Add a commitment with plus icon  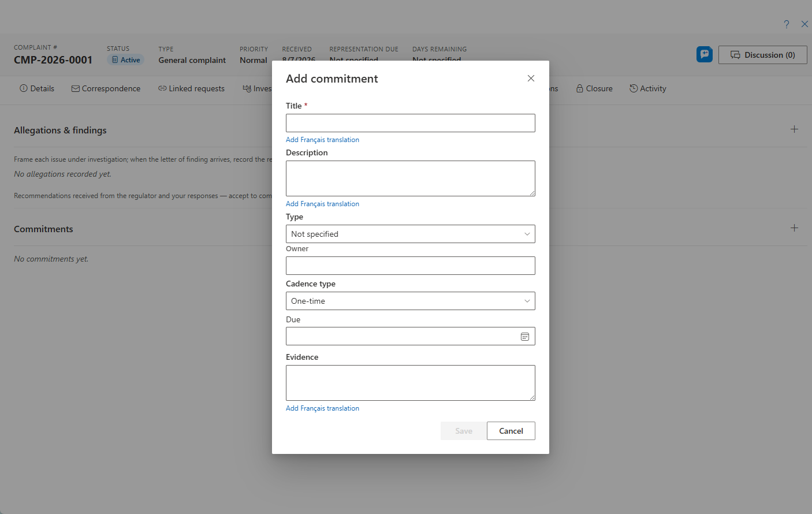tap(794, 228)
